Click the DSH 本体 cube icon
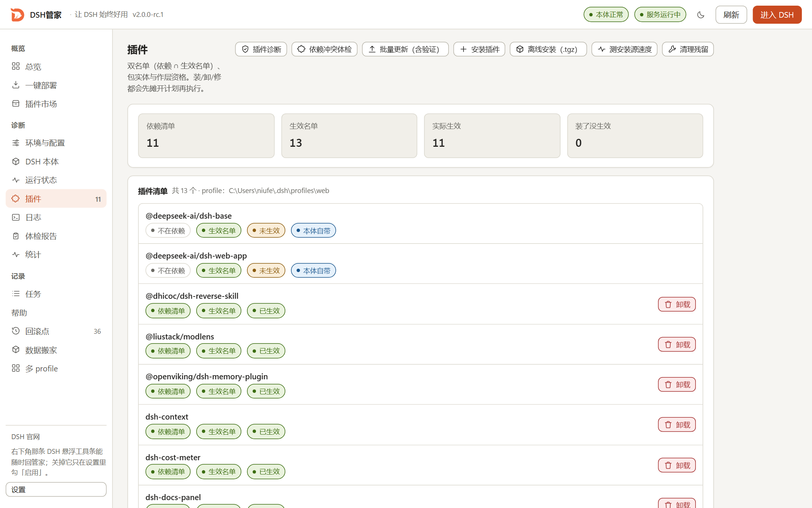Viewport: 812px width, 508px height. tap(16, 161)
